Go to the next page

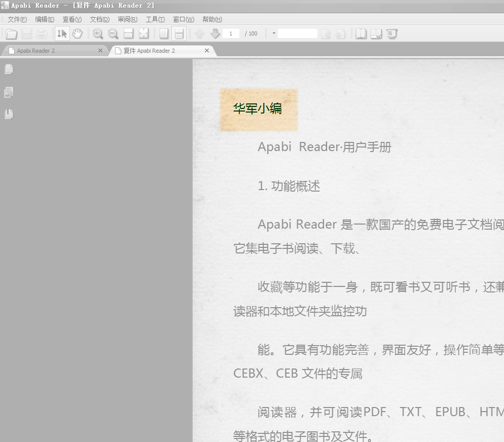[x=214, y=33]
